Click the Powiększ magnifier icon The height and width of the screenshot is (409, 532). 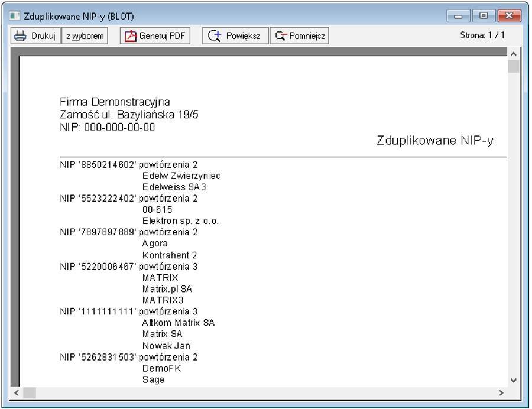click(214, 35)
